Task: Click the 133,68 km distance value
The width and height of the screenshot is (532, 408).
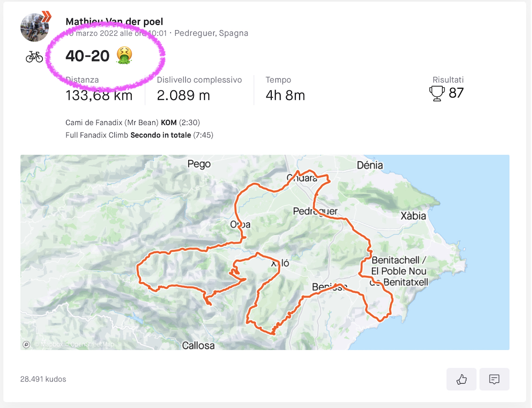Action: coord(99,95)
